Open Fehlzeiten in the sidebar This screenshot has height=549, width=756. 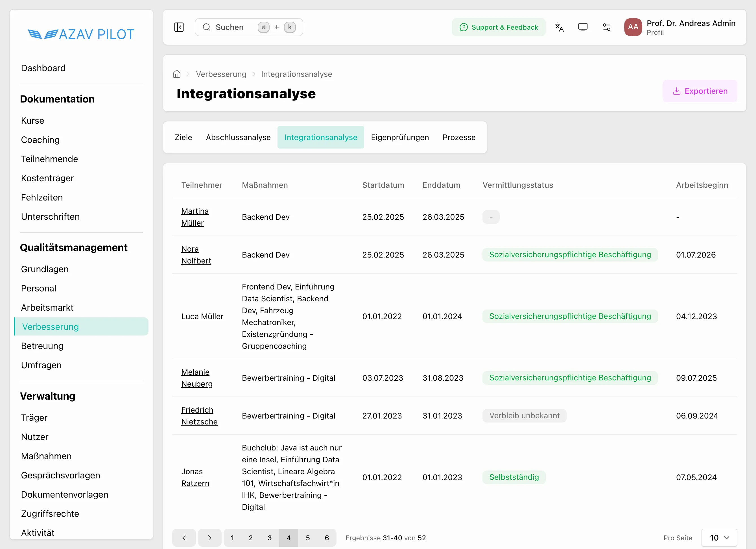click(x=42, y=197)
